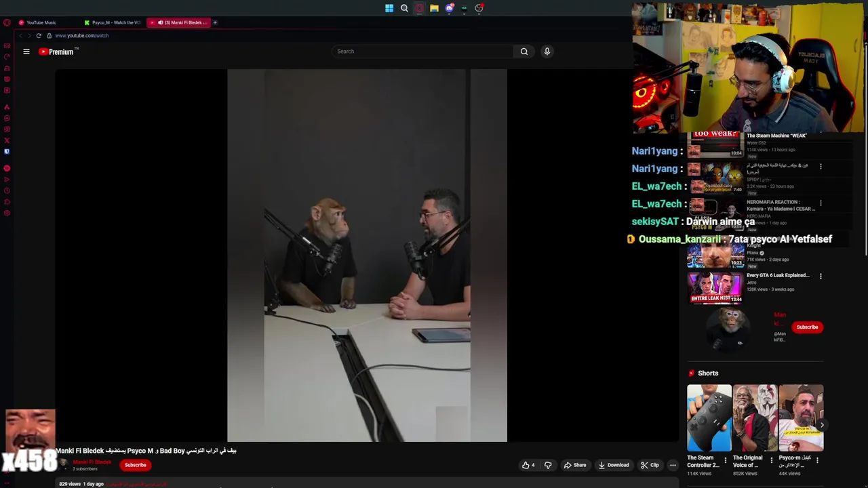Image resolution: width=868 pixels, height=488 pixels.
Task: Open Bitwarden shield in the sidebar
Action: (x=7, y=152)
